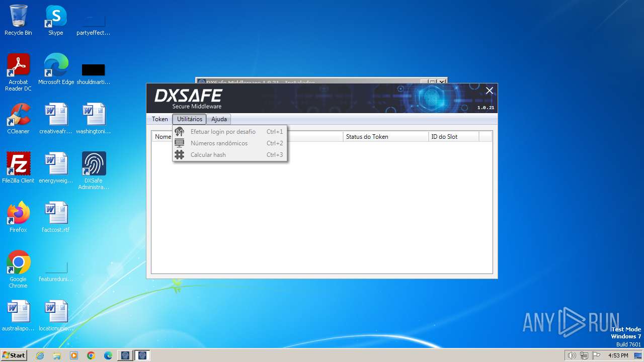Open Windows Explorer from taskbar
The width and height of the screenshot is (644, 362).
point(57,355)
